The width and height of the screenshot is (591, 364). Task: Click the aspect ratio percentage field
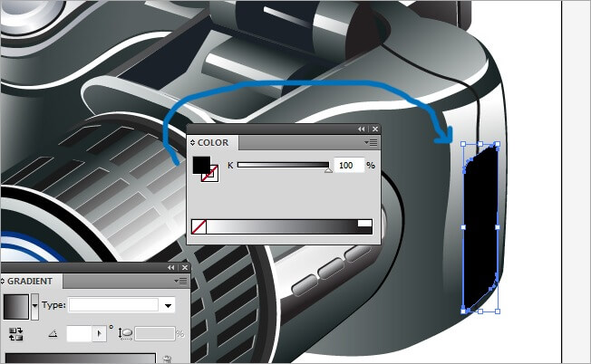point(155,334)
